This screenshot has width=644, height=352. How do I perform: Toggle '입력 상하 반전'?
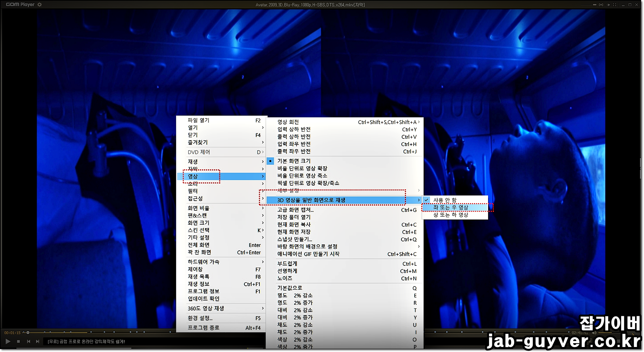[345, 129]
